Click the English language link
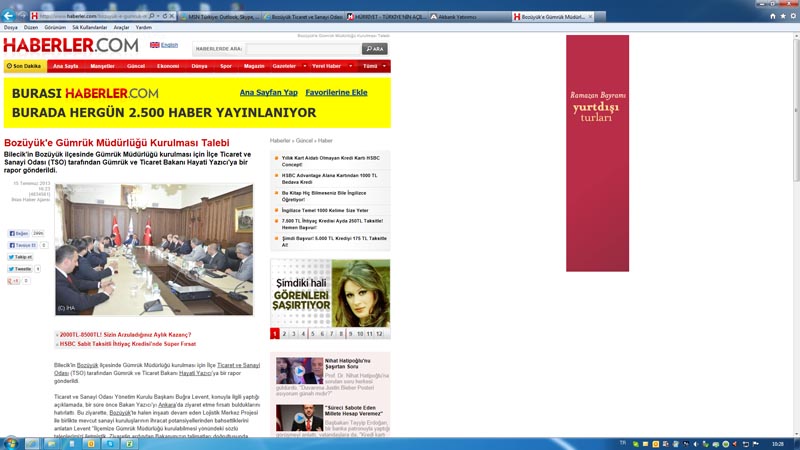Image resolution: width=800 pixels, height=450 pixels. [x=169, y=45]
